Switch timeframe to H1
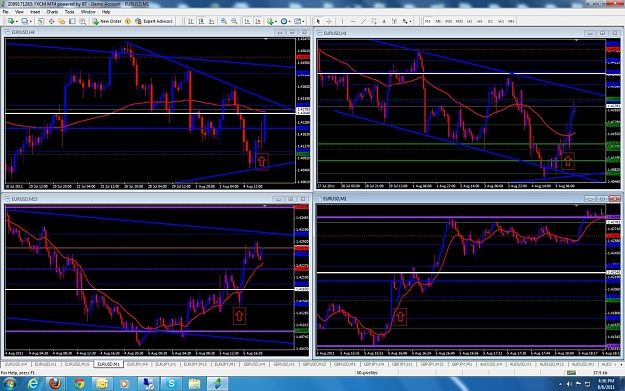Image resolution: width=625 pixels, height=391 pixels. point(470,21)
